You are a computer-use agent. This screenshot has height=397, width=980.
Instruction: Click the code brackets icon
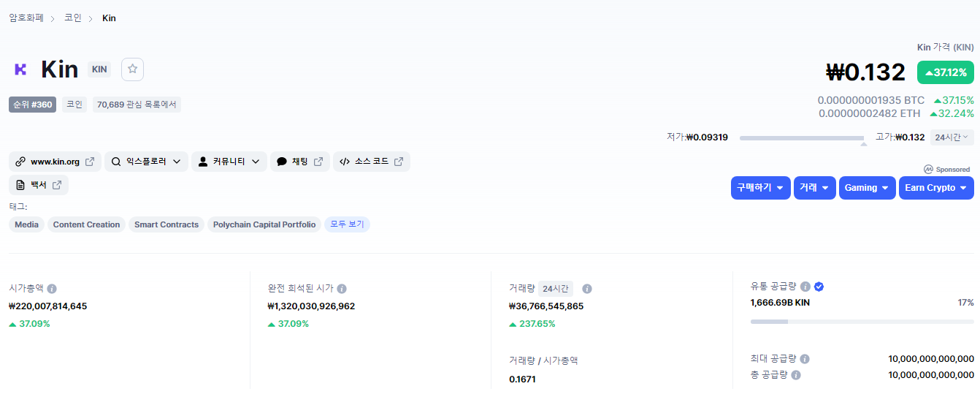coord(345,162)
